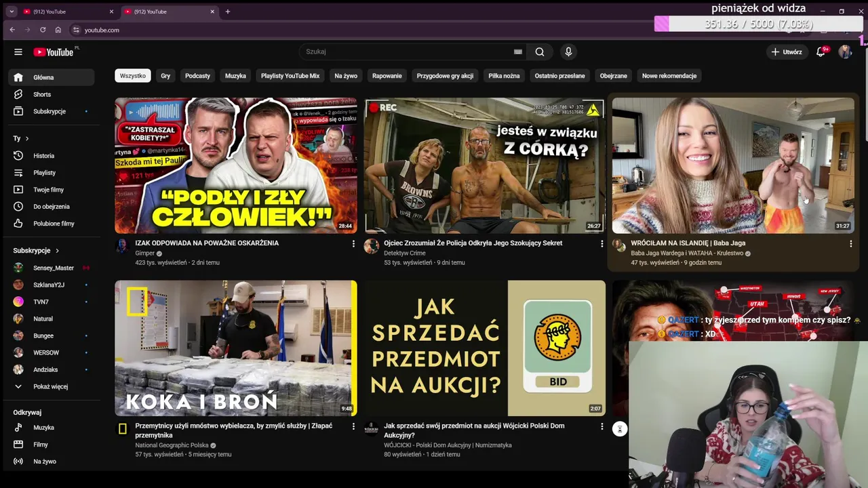This screenshot has width=868, height=488.
Task: Open WÓJCICKI channel avatar
Action: click(x=371, y=428)
